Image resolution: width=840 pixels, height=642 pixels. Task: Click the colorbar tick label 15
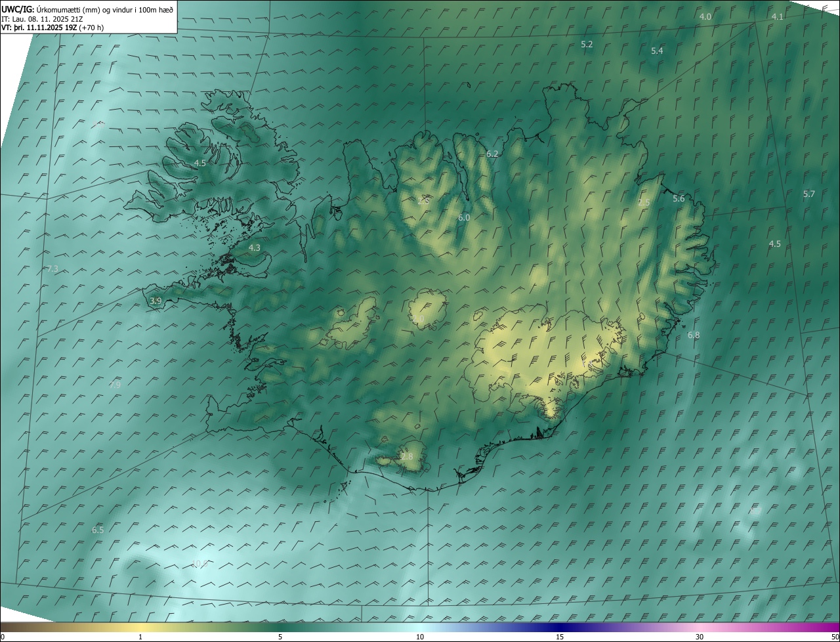(x=560, y=637)
